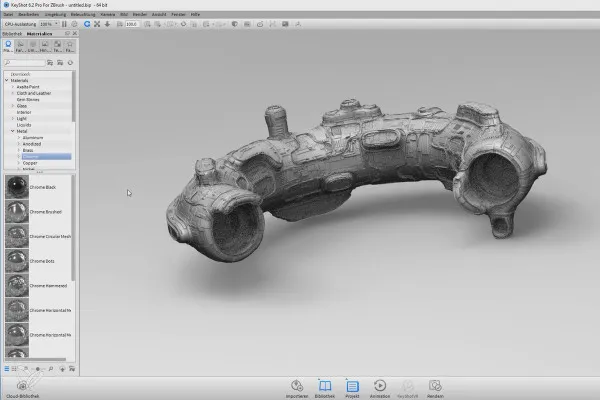Open the Animation timeline icon

[380, 386]
